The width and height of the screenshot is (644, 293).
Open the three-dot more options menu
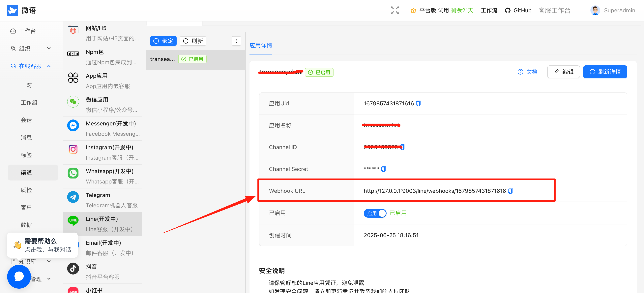(x=236, y=41)
